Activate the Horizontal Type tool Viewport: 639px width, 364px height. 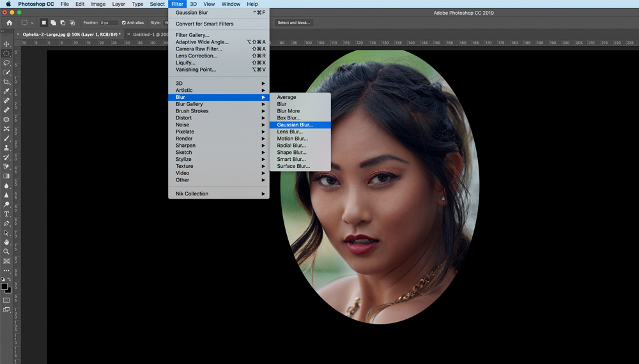click(6, 214)
